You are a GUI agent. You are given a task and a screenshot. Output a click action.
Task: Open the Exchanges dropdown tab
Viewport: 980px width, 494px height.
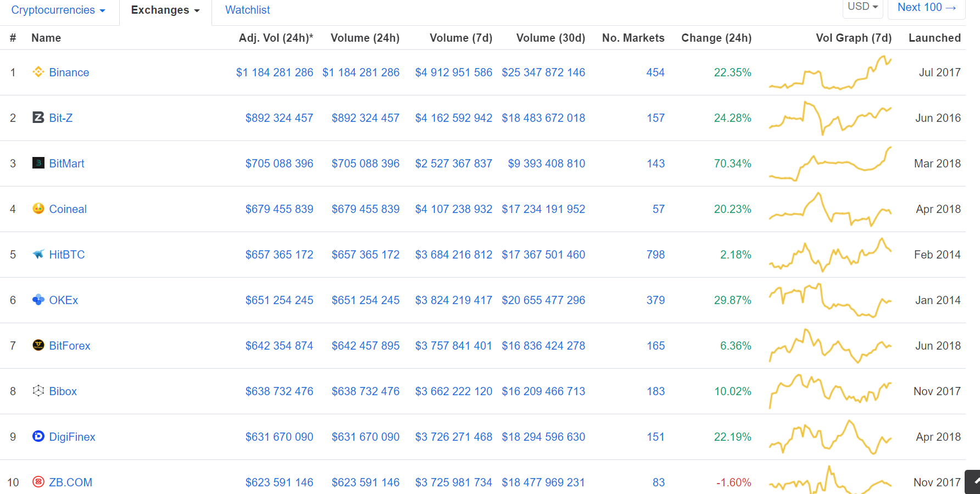click(x=165, y=10)
